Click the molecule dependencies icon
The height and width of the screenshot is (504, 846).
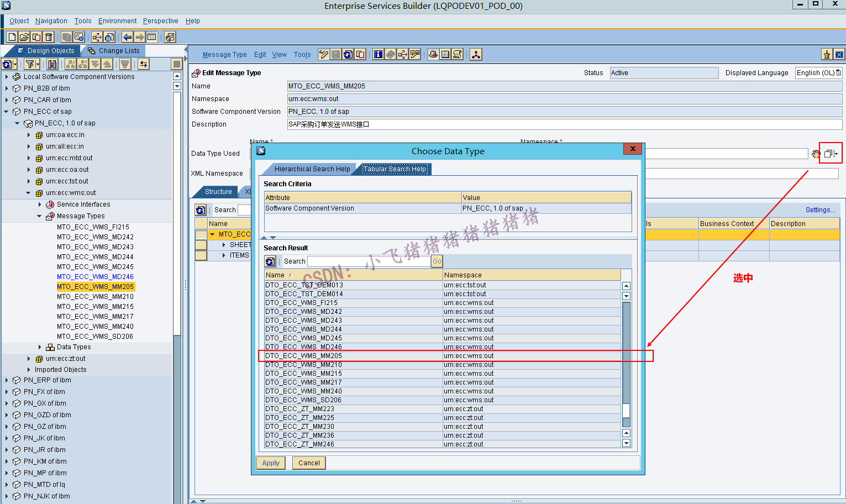coord(476,54)
